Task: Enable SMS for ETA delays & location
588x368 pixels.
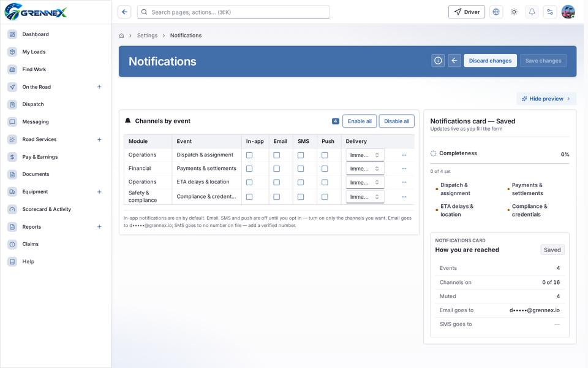Action: coord(301,182)
